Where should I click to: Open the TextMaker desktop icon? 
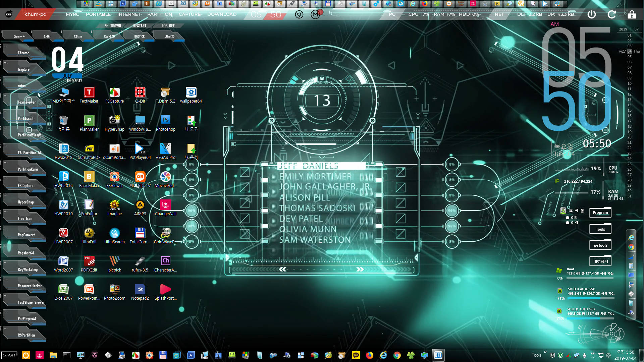[89, 95]
